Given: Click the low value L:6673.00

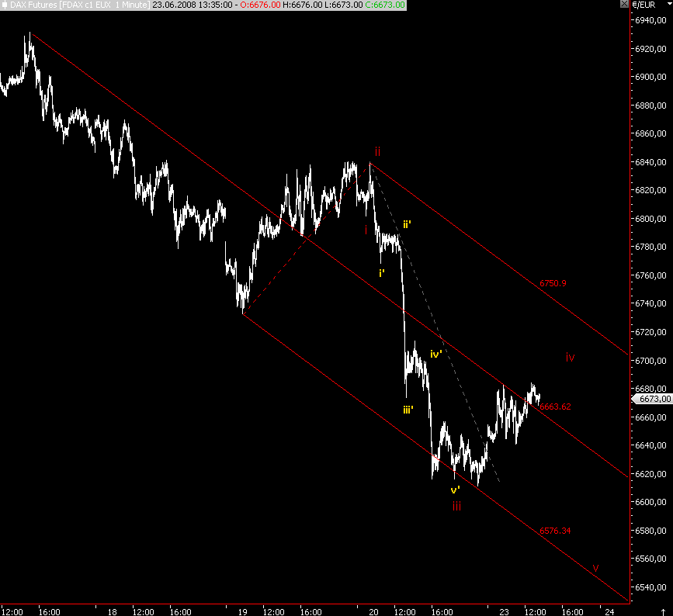Looking at the screenshot, I should click(344, 5).
